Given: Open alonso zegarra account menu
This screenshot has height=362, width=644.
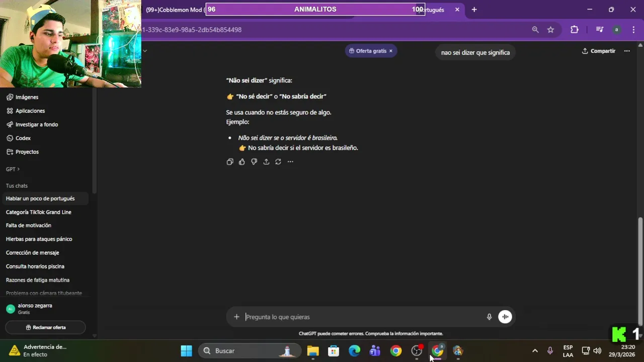Looking at the screenshot, I should pyautogui.click(x=45, y=309).
